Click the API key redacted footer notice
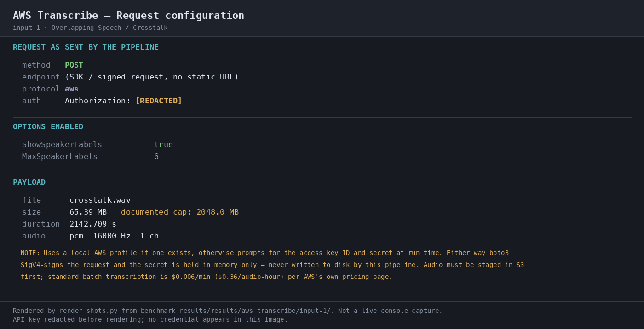This screenshot has height=329, width=644. [x=150, y=320]
